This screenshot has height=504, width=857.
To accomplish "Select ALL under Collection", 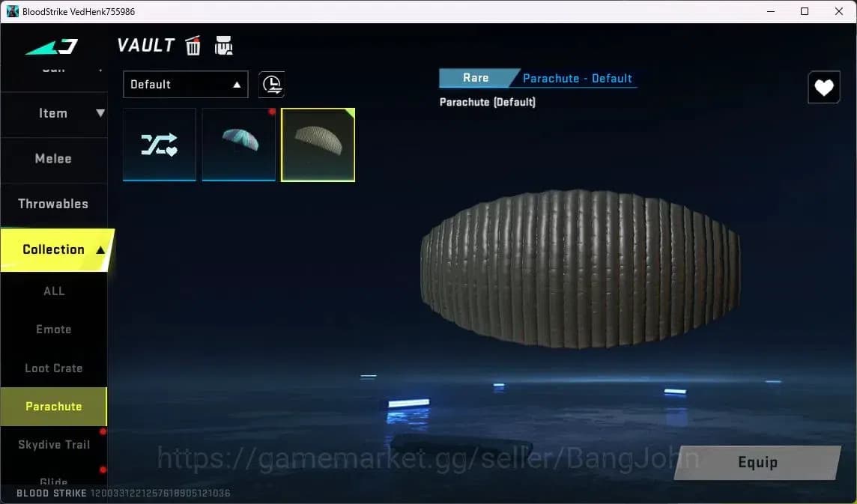I will click(54, 291).
